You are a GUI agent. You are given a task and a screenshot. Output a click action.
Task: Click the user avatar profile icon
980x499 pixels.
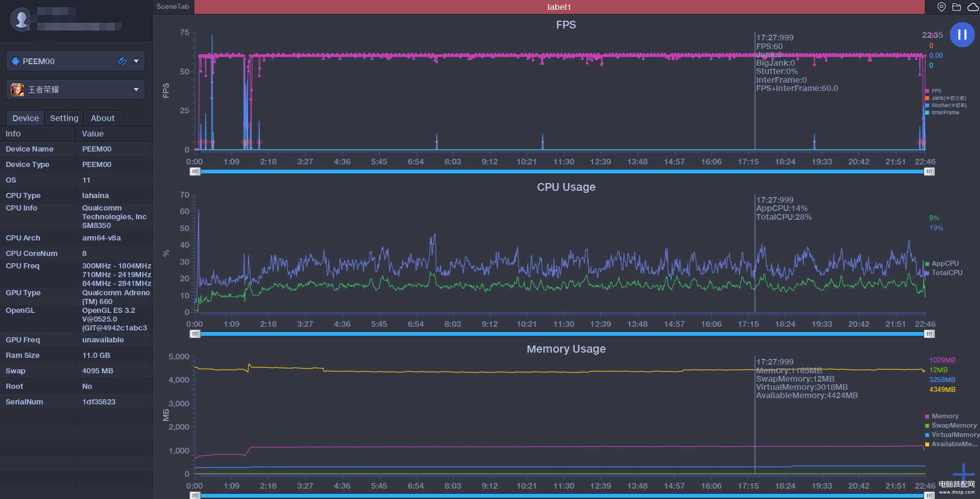[x=21, y=19]
